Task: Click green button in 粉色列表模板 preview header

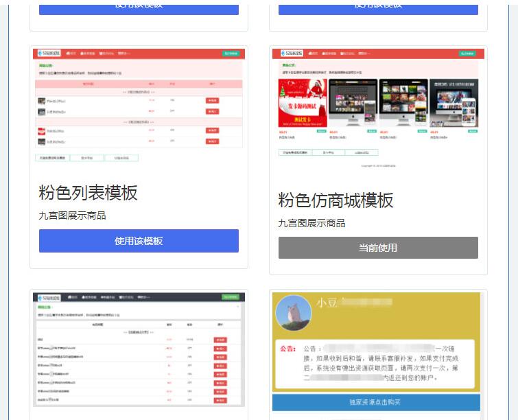Action: pos(230,53)
